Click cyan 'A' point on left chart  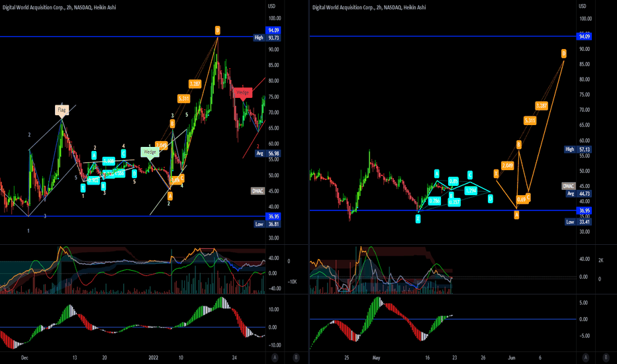[94, 156]
